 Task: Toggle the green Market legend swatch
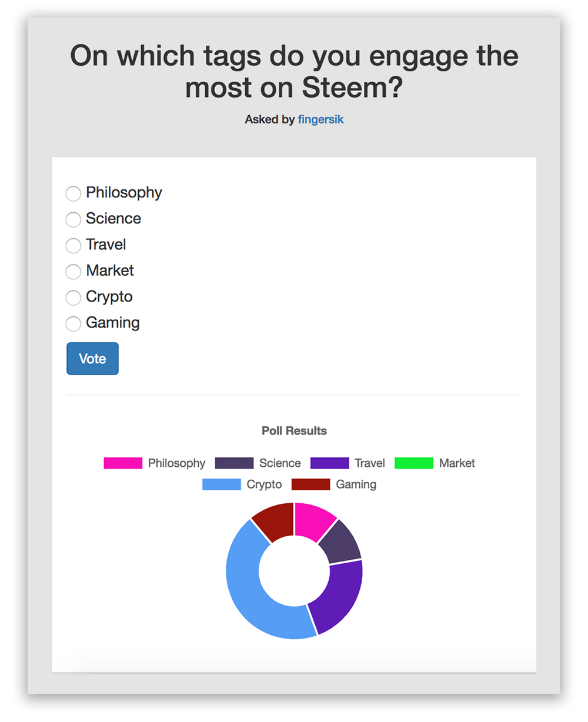coord(414,463)
